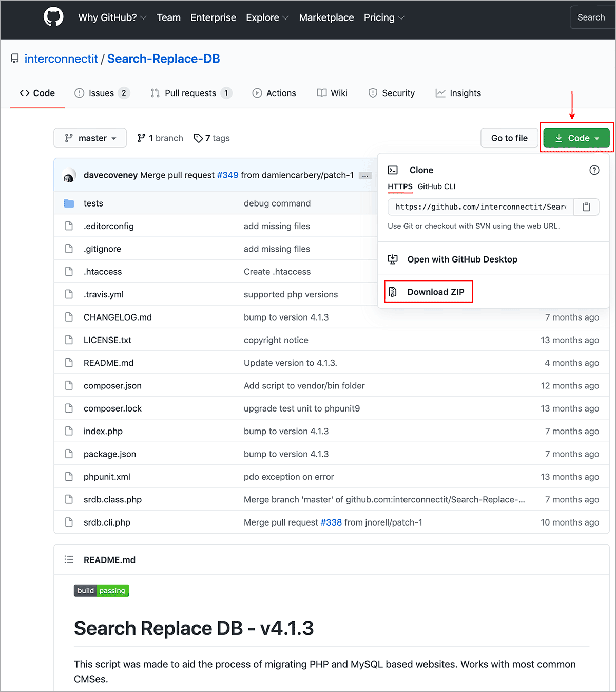This screenshot has height=692, width=616.
Task: Open the srdb.class.php file
Action: (112, 500)
